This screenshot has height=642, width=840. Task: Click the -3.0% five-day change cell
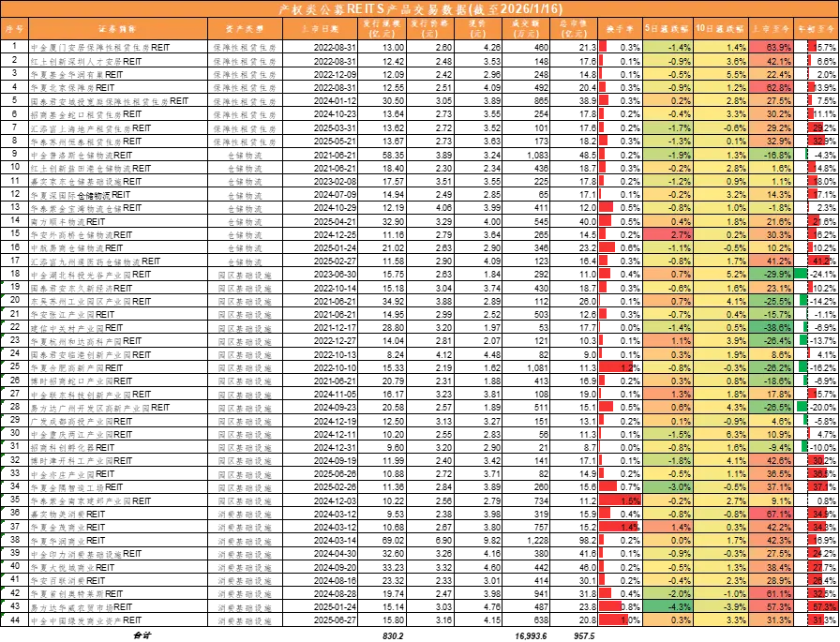coord(667,487)
